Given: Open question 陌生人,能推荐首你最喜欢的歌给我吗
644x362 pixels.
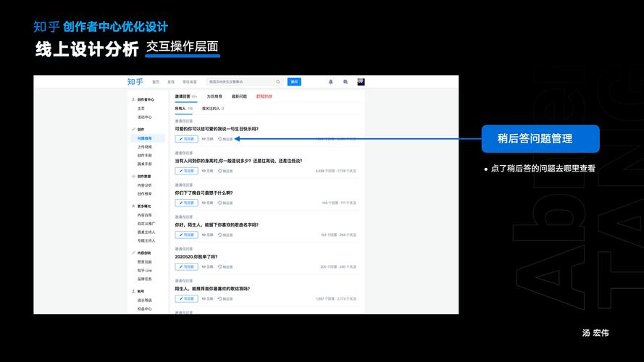Looking at the screenshot, I should click(x=212, y=289).
